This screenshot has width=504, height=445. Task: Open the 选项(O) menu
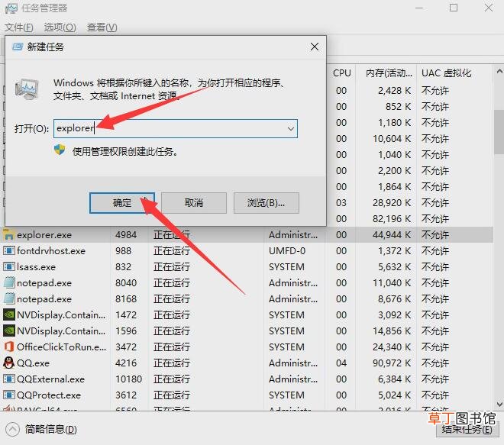60,27
